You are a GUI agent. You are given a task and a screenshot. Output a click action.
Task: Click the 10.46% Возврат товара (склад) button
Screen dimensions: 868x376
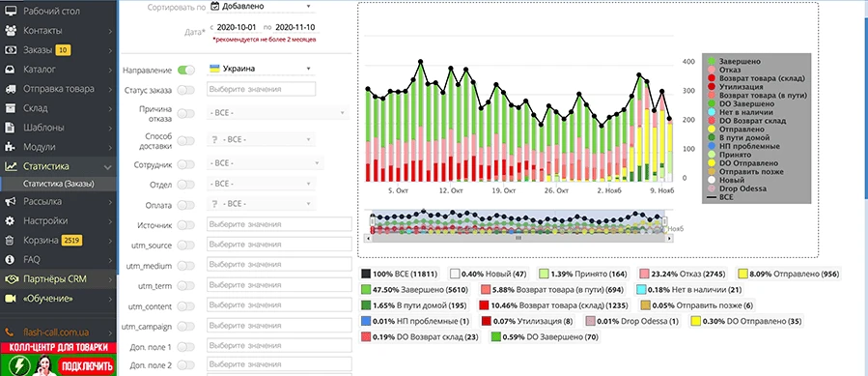pos(553,305)
